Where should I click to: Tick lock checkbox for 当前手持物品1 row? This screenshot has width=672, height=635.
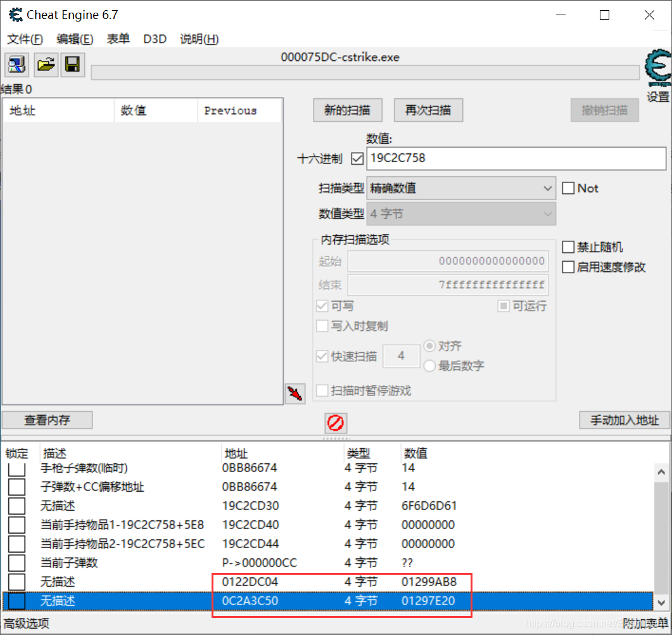tap(16, 525)
